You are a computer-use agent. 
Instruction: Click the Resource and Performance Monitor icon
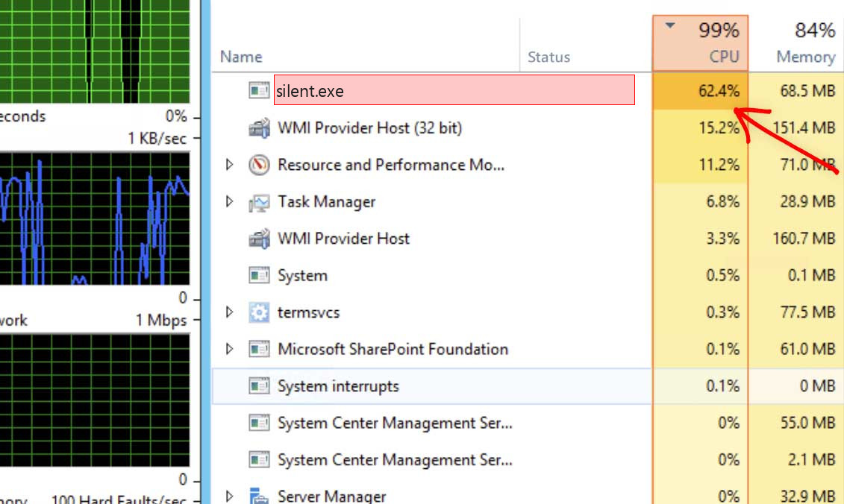[260, 165]
